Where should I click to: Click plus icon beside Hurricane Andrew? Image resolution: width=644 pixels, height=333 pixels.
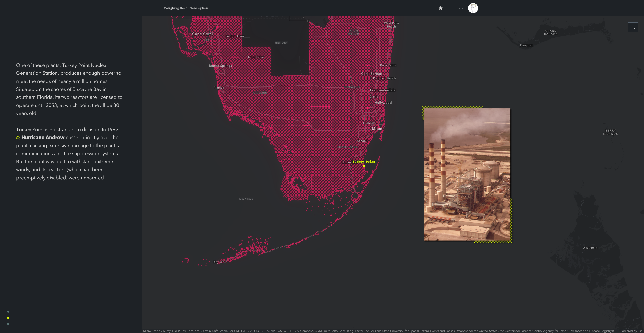coord(18,138)
